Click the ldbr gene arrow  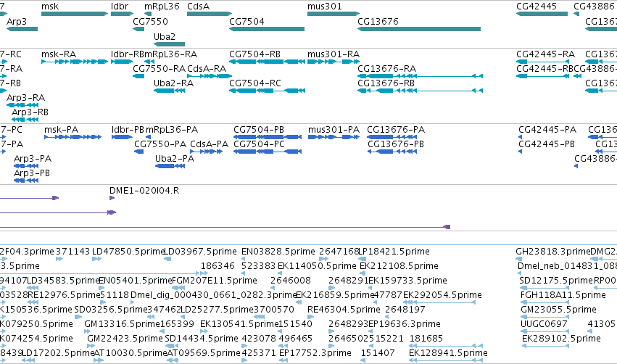pos(122,14)
